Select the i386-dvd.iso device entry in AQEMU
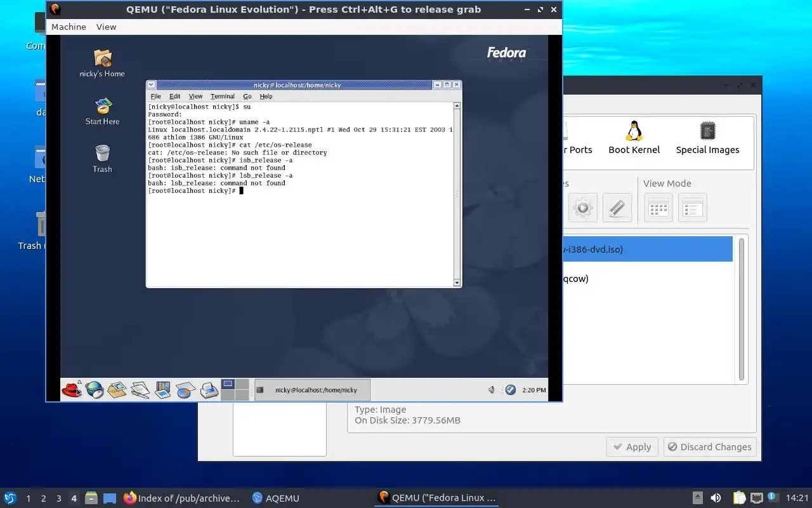 (647, 249)
